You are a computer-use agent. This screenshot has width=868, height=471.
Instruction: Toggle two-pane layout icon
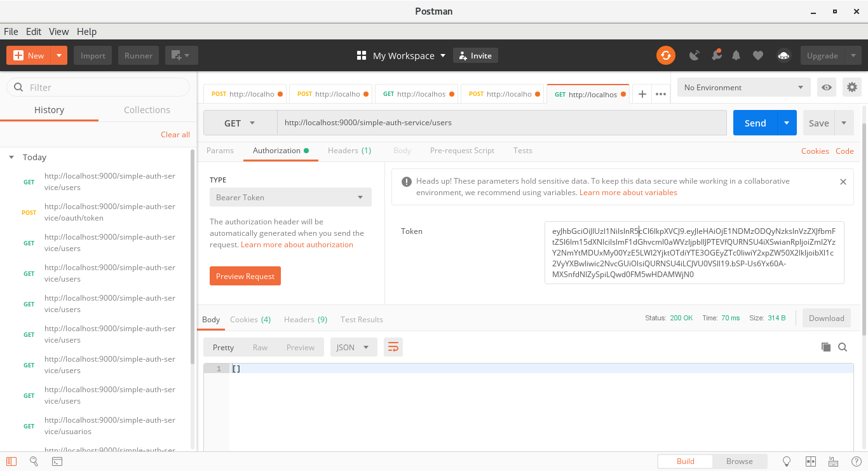[810, 461]
